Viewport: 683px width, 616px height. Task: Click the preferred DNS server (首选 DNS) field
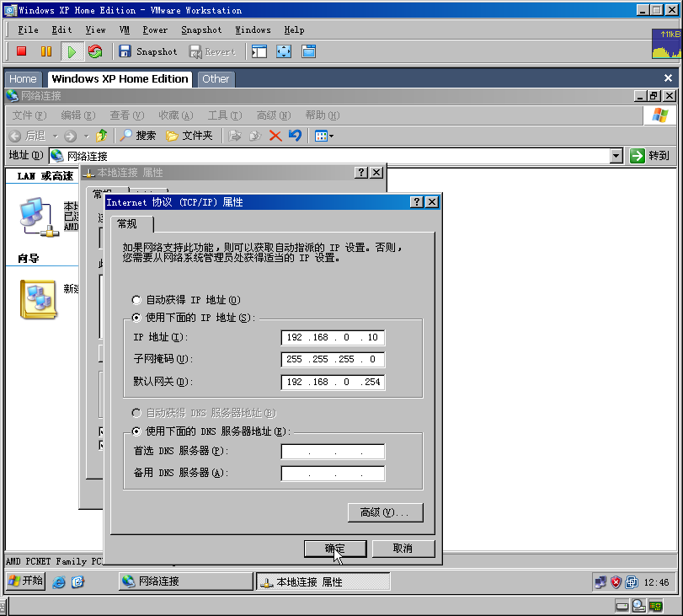pos(333,451)
